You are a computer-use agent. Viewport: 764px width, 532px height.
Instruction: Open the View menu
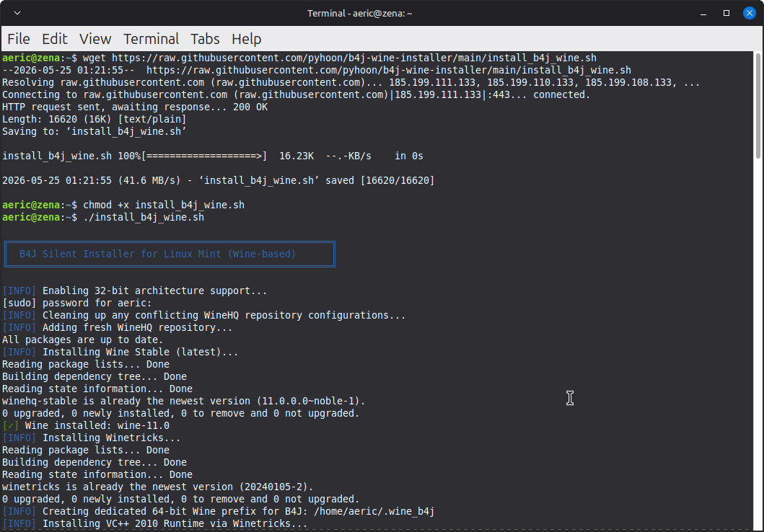point(95,39)
